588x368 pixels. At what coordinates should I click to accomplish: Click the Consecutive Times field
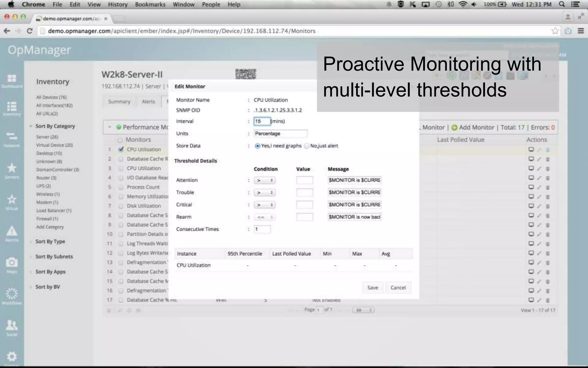pos(262,229)
